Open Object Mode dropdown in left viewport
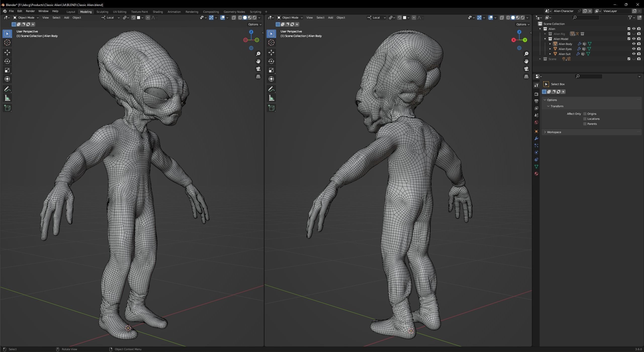The height and width of the screenshot is (352, 644). pyautogui.click(x=26, y=18)
